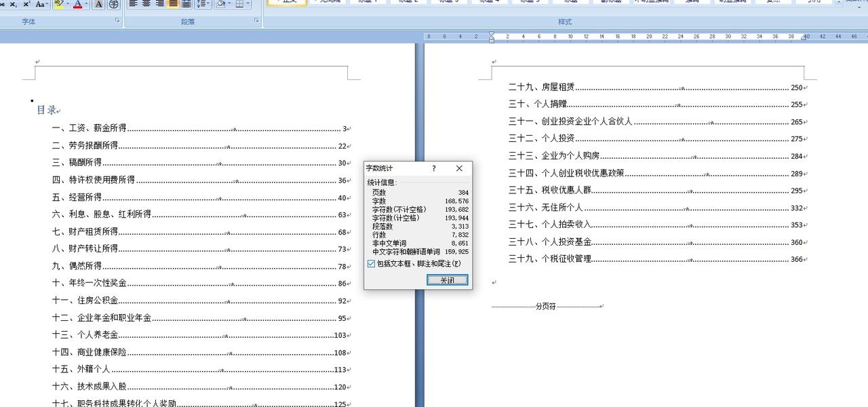Click TOC entry 十四、商业健康保险
Viewport: 868px width, 407px height.
tap(201, 353)
